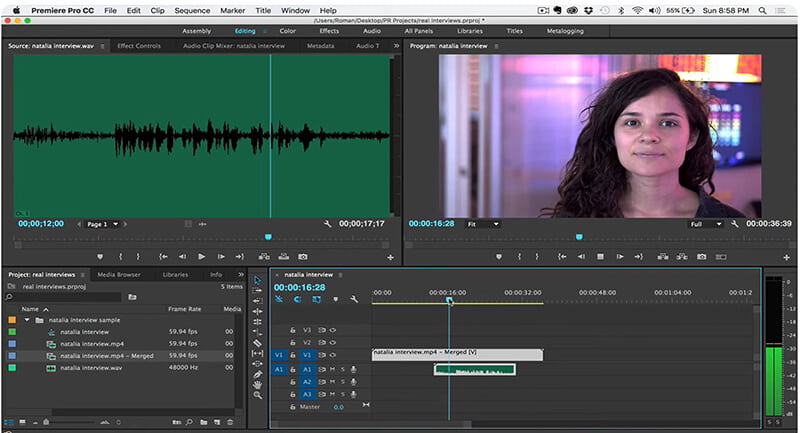Play the clip in the Source monitor
The width and height of the screenshot is (800, 433).
pos(202,257)
